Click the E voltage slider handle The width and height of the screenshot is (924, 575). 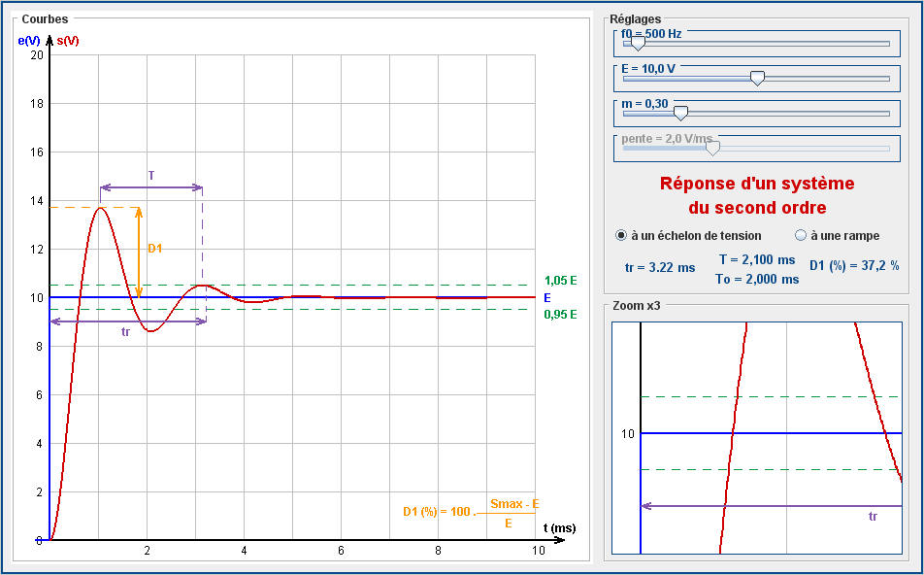[x=757, y=79]
